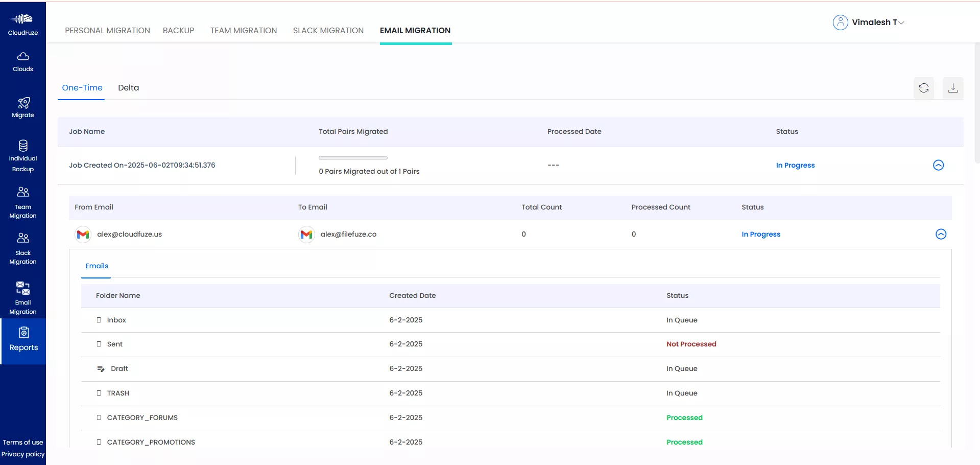
Task: Click the email pair's In Progress status
Action: [x=761, y=234]
